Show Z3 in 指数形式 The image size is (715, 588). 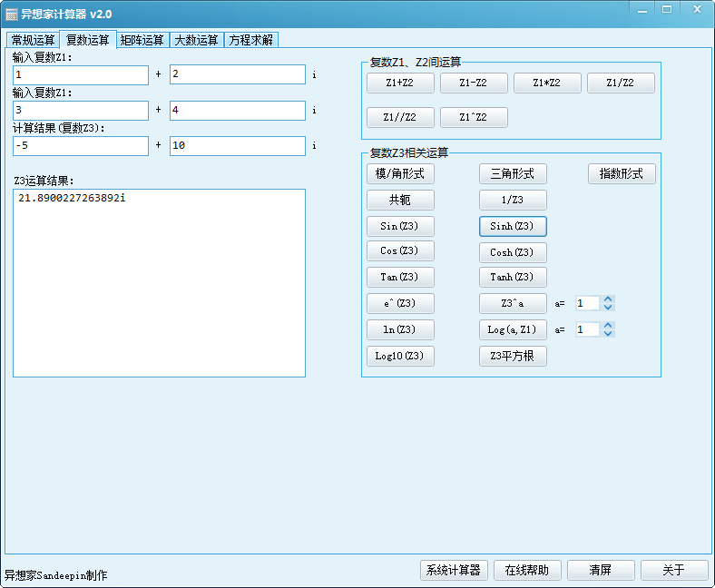coord(622,173)
